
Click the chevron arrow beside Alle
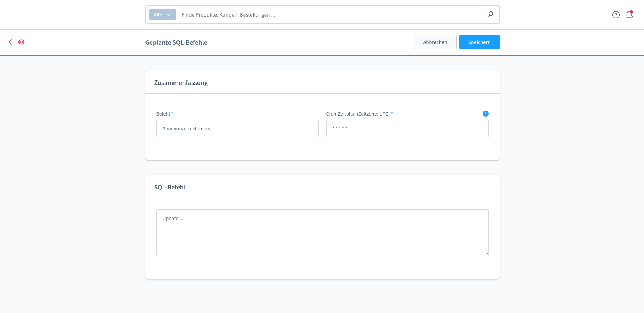point(169,15)
